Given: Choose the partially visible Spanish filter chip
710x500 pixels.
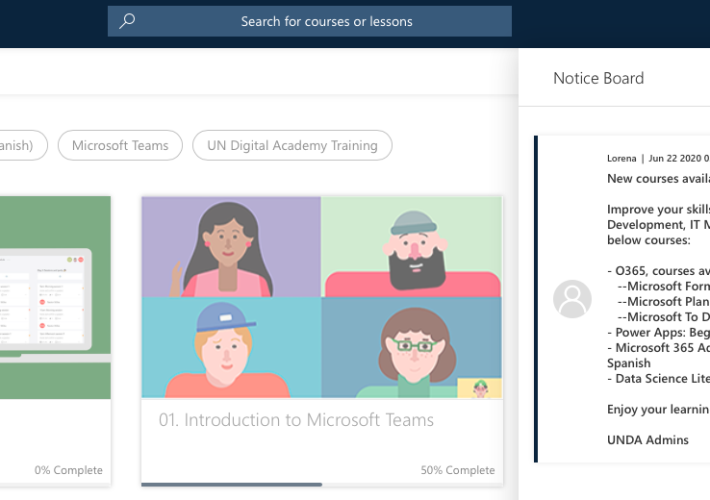Looking at the screenshot, I should point(22,145).
